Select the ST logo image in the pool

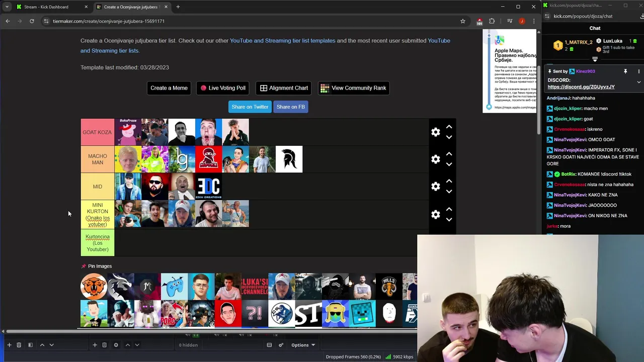coord(308,314)
